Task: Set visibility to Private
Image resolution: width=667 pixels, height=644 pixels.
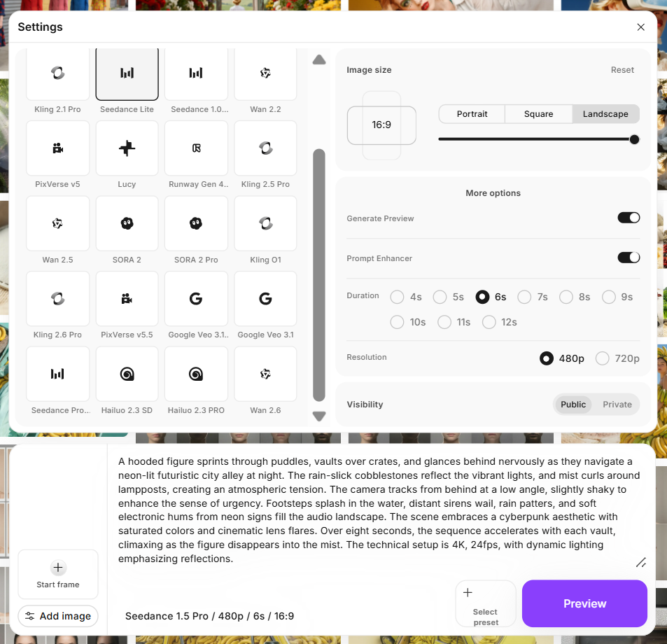Action: 617,405
